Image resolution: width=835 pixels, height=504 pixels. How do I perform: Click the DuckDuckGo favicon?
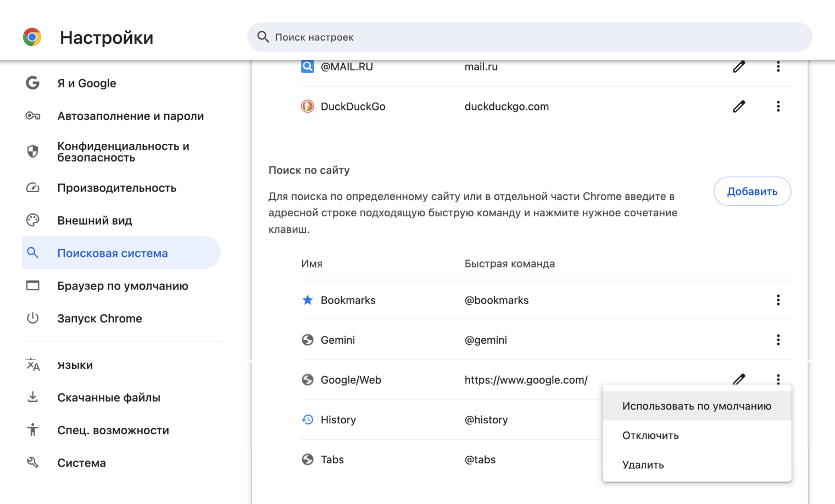tap(308, 107)
